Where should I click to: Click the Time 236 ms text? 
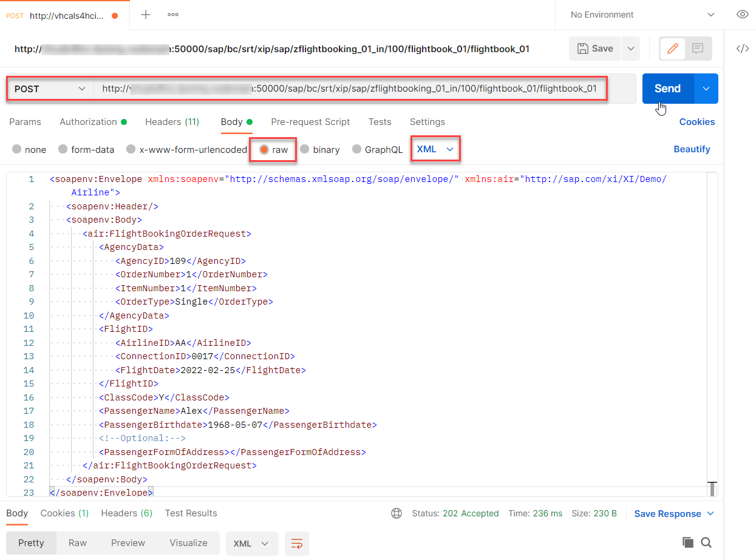coord(536,513)
